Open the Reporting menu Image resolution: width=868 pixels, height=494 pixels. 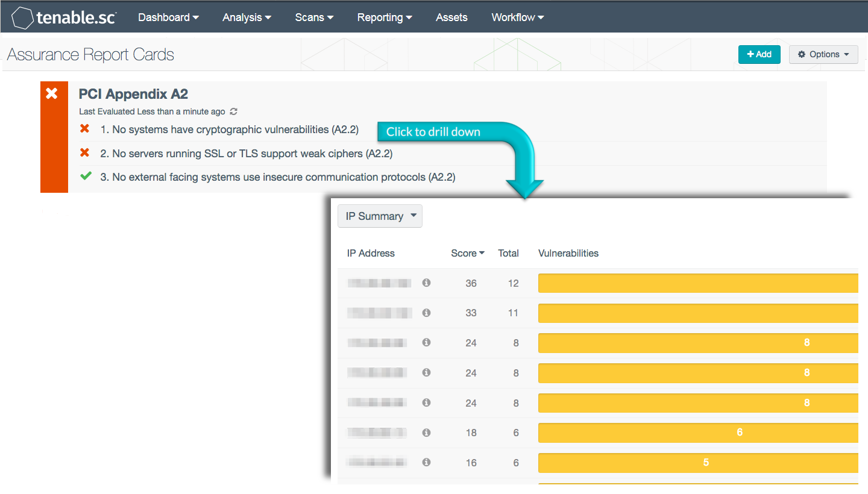pyautogui.click(x=385, y=17)
